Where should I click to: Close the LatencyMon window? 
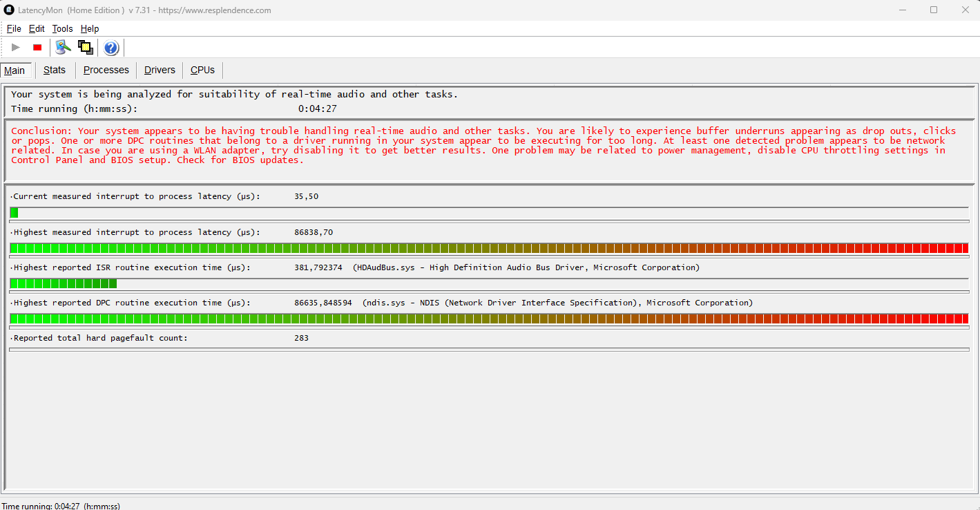pos(965,10)
